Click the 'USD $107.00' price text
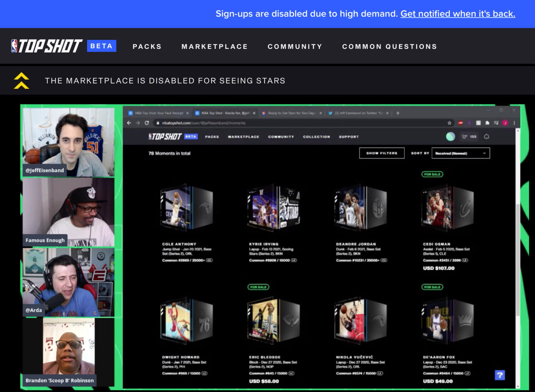The width and height of the screenshot is (535, 392). tap(439, 268)
